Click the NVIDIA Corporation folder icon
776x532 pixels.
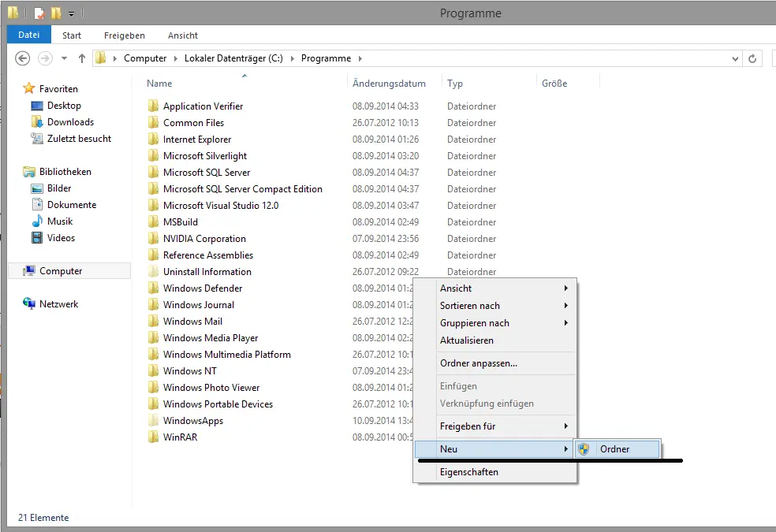pos(153,239)
